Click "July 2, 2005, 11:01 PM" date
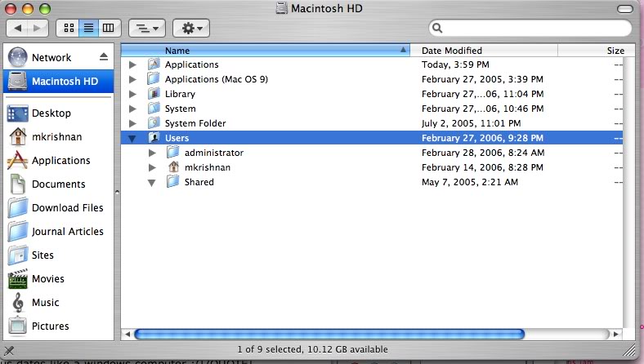The width and height of the screenshot is (644, 364). [x=471, y=123]
